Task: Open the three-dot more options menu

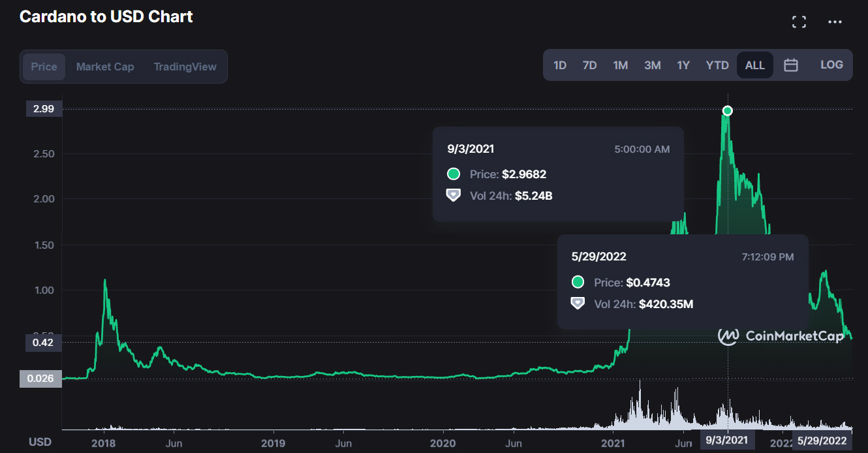Action: point(835,22)
